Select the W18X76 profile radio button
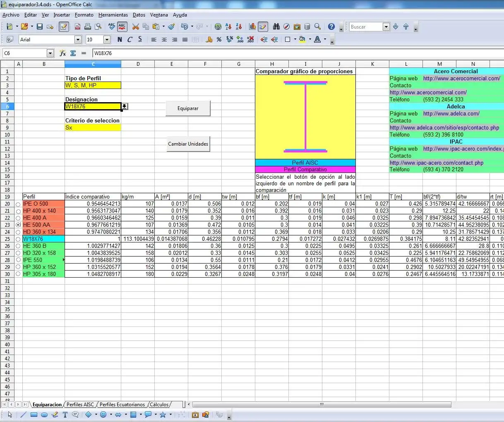Image resolution: width=504 pixels, height=422 pixels. coord(18,239)
